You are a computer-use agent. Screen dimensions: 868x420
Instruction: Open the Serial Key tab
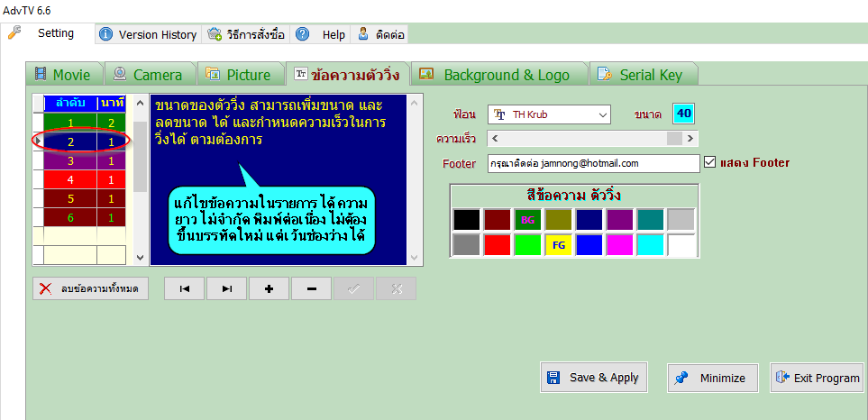click(x=644, y=74)
